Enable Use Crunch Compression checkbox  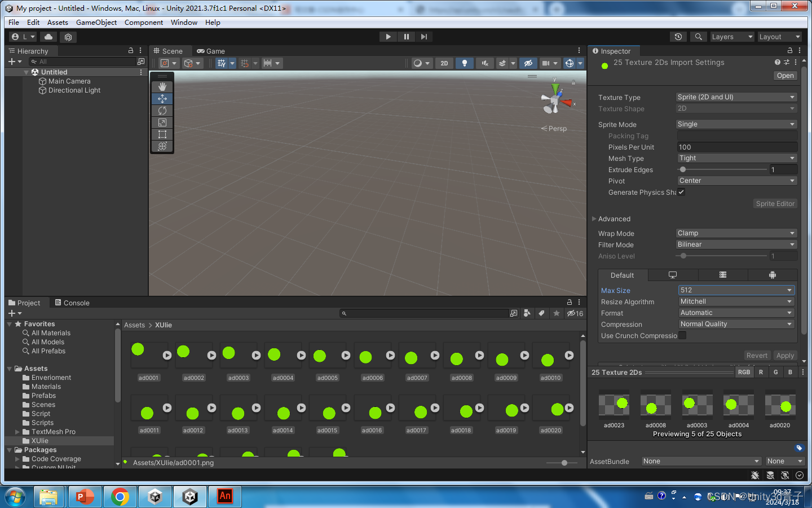click(x=682, y=335)
